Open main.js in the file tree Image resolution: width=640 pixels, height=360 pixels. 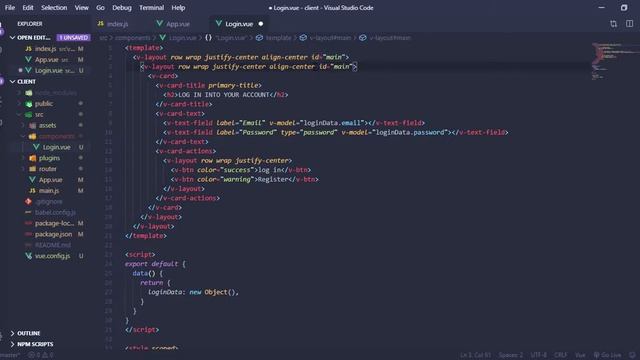(49, 191)
